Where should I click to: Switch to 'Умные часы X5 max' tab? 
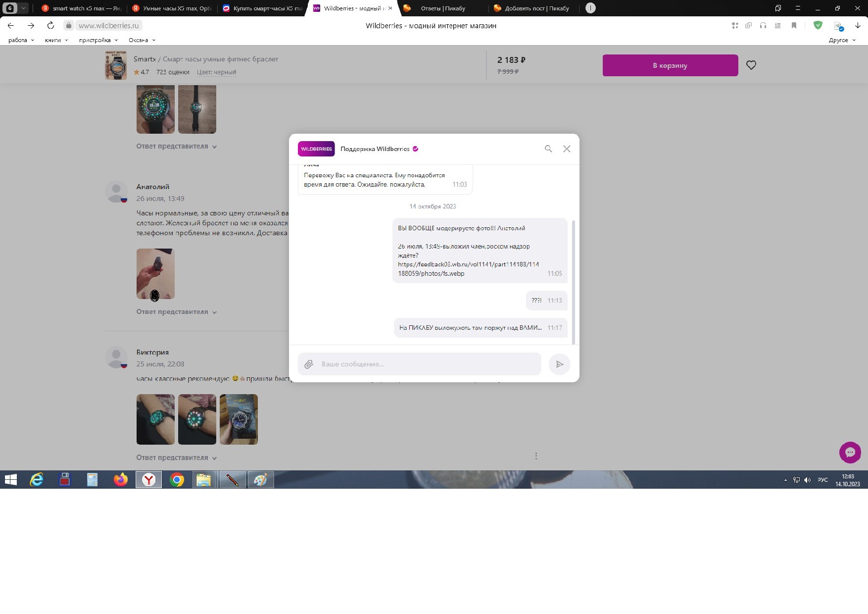(172, 8)
